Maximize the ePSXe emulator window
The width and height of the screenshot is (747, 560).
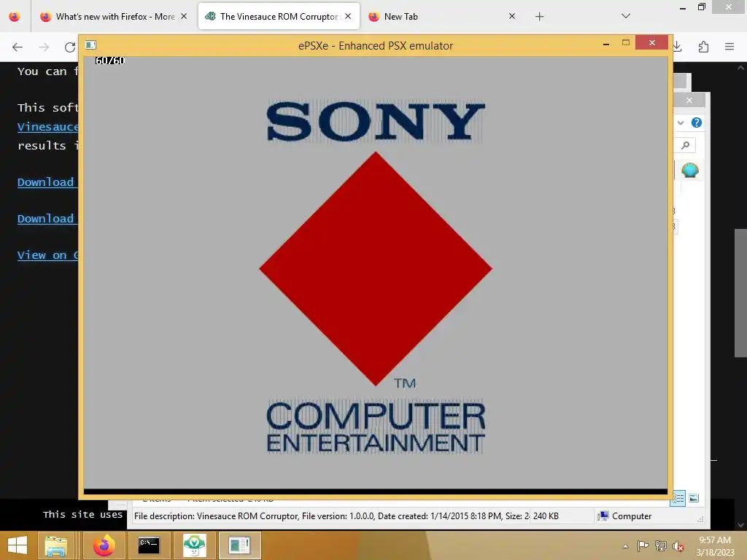point(625,43)
